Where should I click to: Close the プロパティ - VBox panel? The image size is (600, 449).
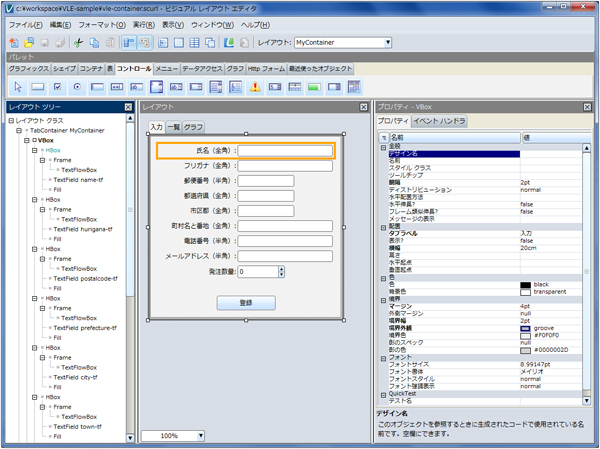pyautogui.click(x=587, y=107)
